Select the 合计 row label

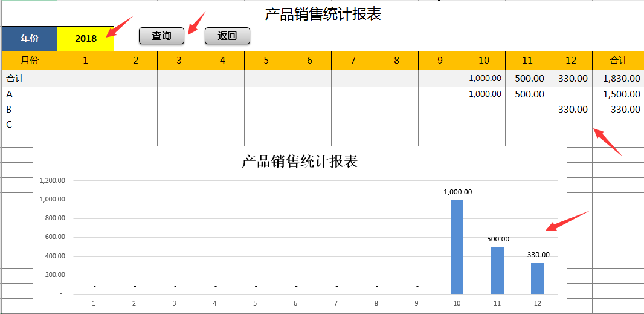click(x=29, y=78)
